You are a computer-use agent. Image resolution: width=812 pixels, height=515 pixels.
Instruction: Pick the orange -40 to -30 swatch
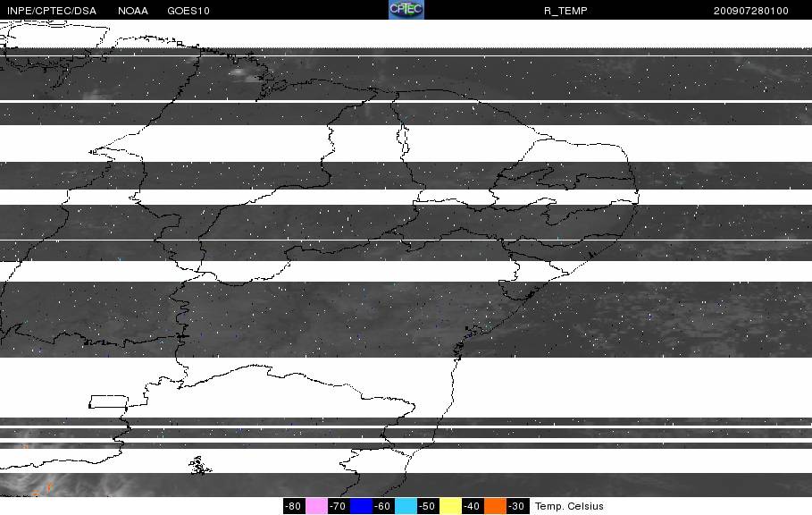[x=495, y=506]
